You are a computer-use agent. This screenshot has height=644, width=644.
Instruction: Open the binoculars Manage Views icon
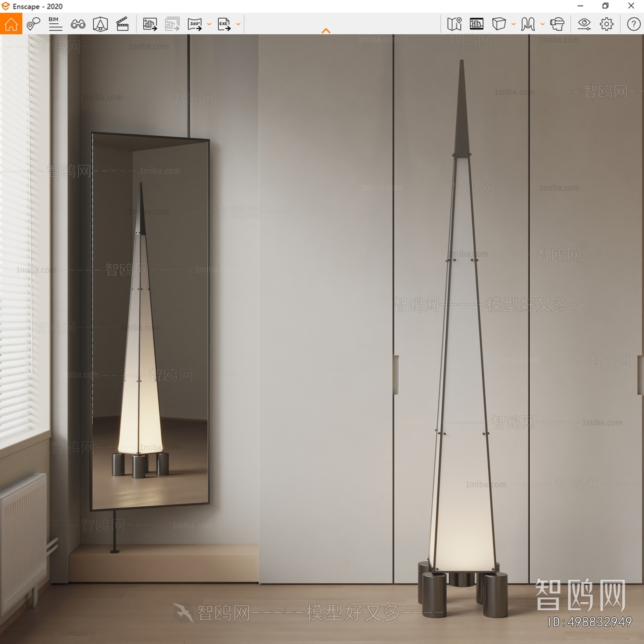78,24
